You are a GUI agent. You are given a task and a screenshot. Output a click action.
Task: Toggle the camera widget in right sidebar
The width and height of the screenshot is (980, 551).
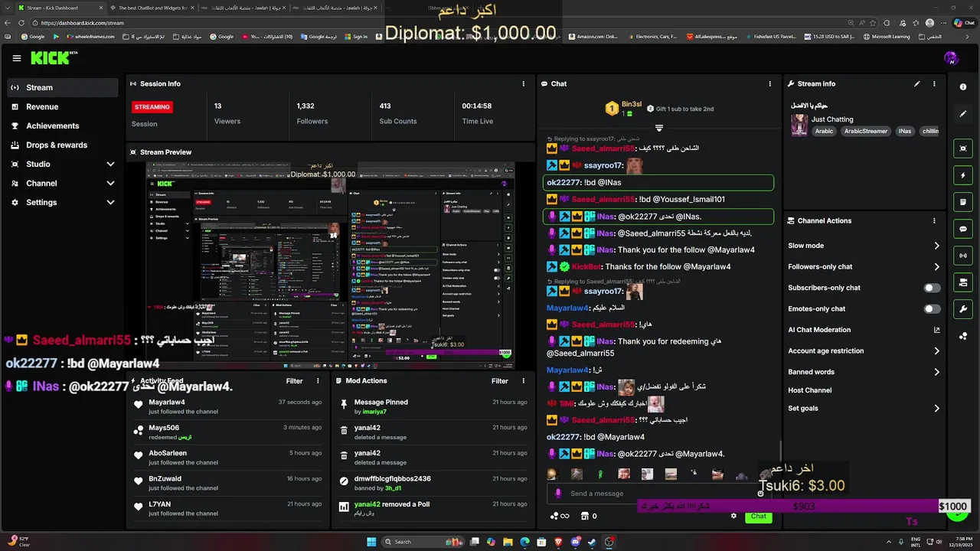point(963,282)
